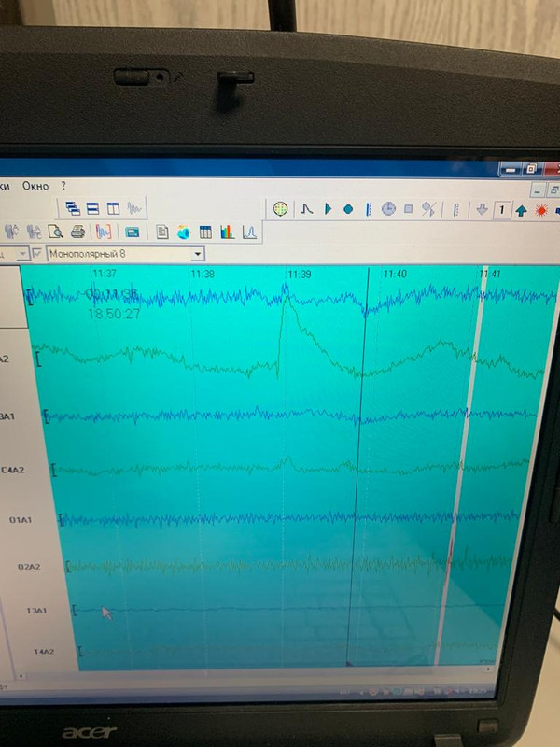Open the Монополярный 8 montage dropdown

tap(198, 254)
